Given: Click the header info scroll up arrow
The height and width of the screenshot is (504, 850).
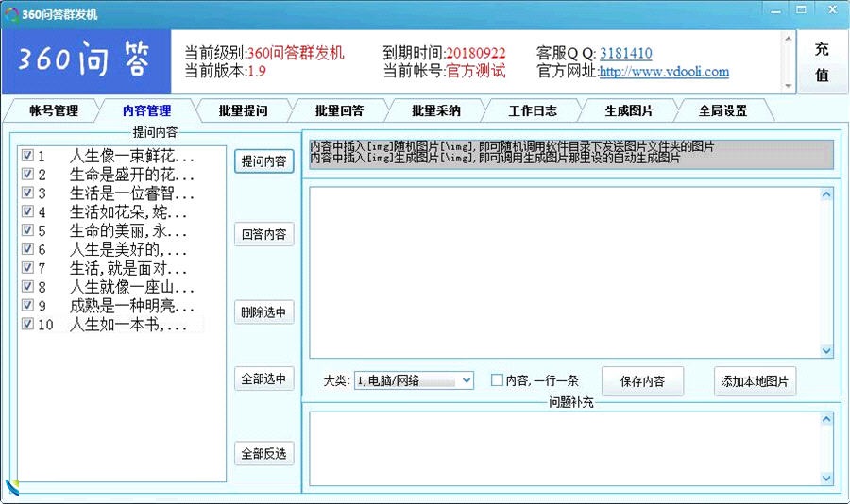Looking at the screenshot, I should point(789,39).
